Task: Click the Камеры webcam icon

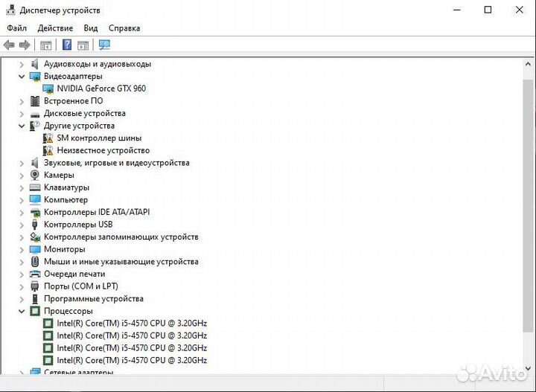Action: pos(35,175)
